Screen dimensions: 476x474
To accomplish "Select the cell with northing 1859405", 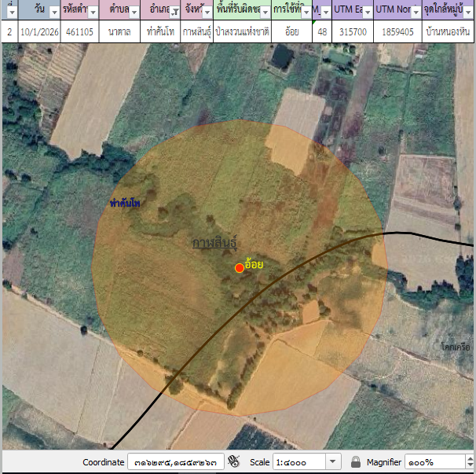I will tap(397, 32).
